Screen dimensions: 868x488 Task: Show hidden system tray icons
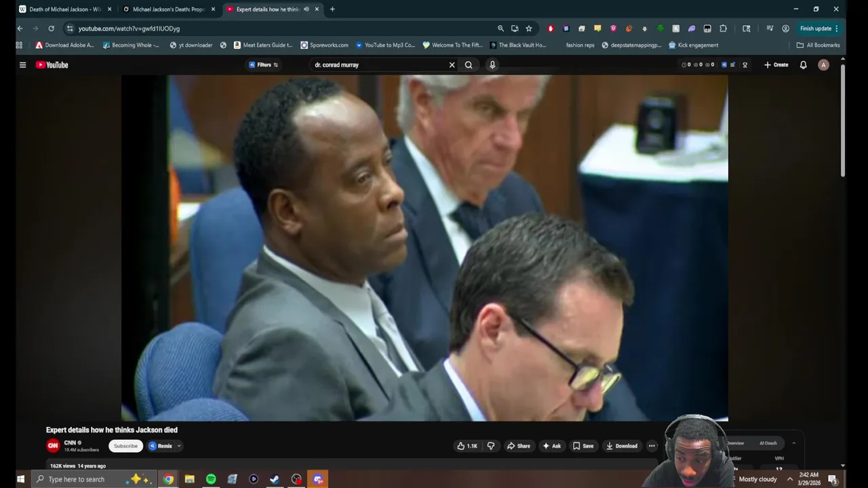(789, 479)
